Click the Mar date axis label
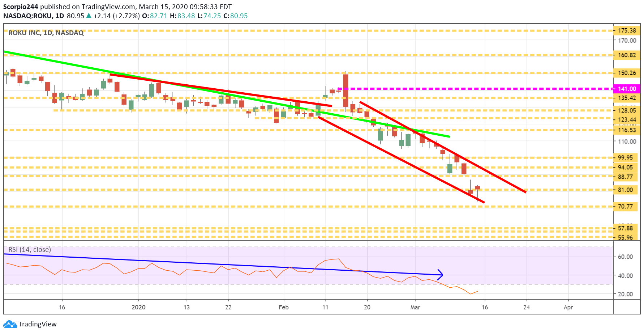 (415, 307)
